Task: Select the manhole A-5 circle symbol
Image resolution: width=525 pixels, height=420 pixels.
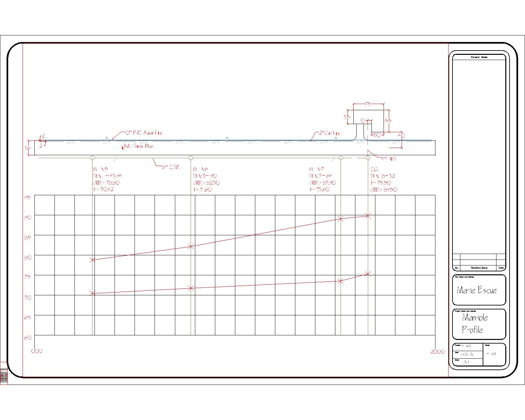Action: pyautogui.click(x=92, y=157)
